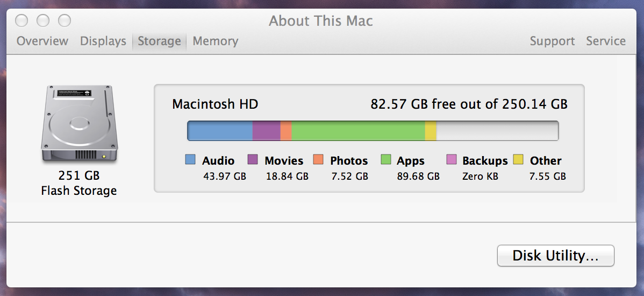Launch Disk Utility via button
644x296 pixels.
pyautogui.click(x=556, y=256)
